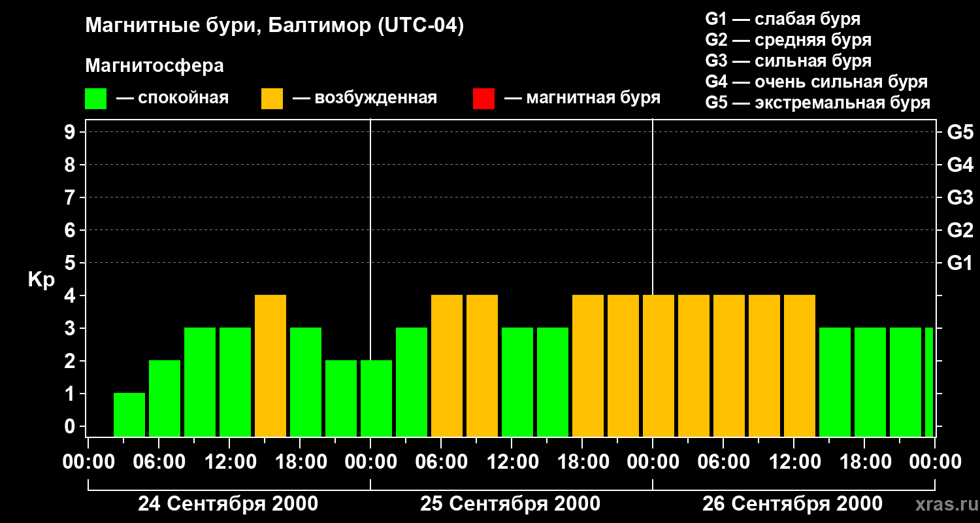Click the '25 Сентября 2000' date label
Viewport: 980px width, 523px height.
tap(510, 504)
